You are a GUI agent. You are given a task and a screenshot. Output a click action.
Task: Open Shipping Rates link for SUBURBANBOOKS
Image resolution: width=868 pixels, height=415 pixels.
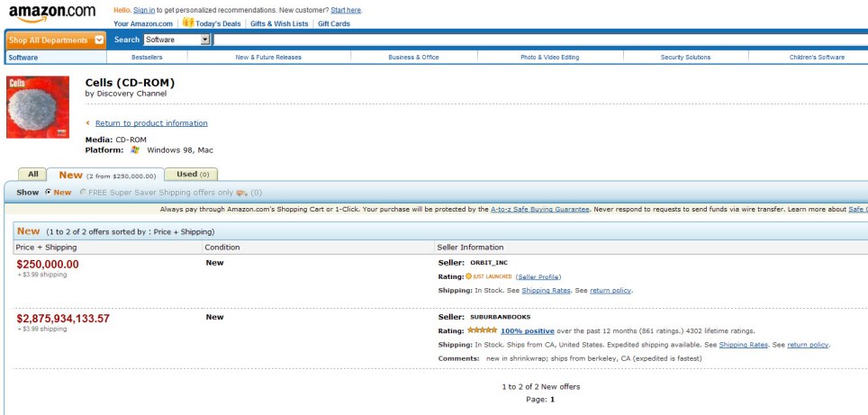click(744, 344)
